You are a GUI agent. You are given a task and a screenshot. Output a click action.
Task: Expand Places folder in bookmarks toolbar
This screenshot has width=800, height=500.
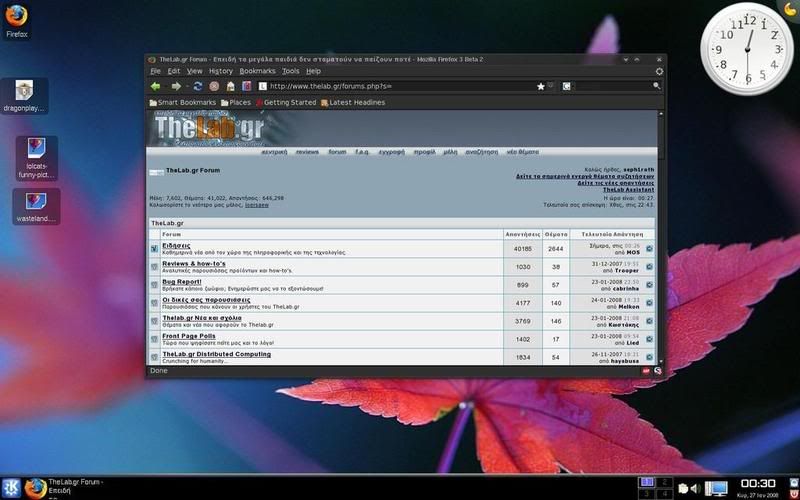pos(236,103)
